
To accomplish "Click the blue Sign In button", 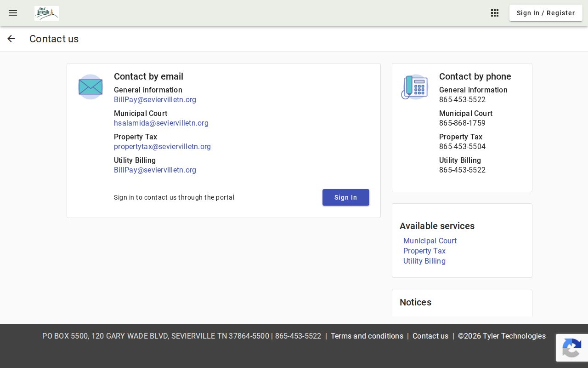I will click(x=346, y=197).
